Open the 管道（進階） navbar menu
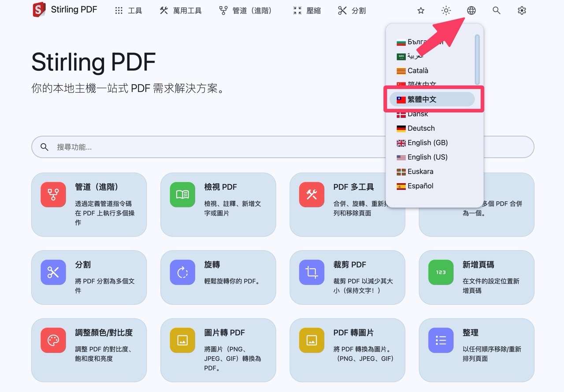The image size is (564, 392). click(x=245, y=11)
